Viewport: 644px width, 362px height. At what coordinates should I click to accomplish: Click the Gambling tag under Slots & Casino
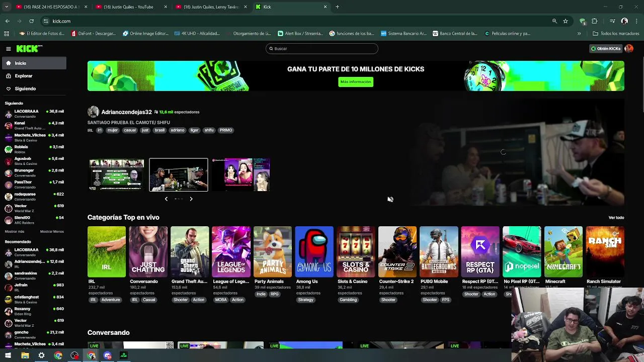(348, 300)
